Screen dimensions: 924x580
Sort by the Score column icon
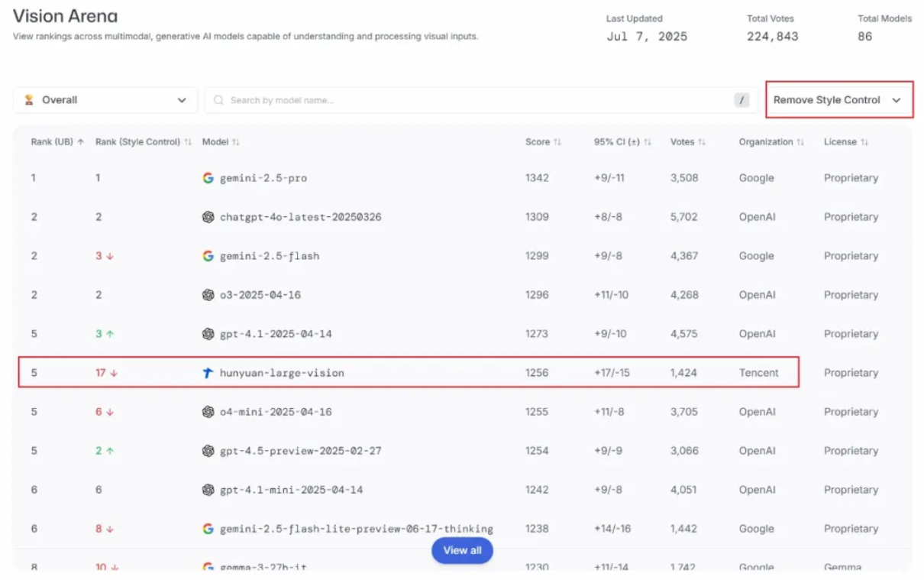click(557, 142)
